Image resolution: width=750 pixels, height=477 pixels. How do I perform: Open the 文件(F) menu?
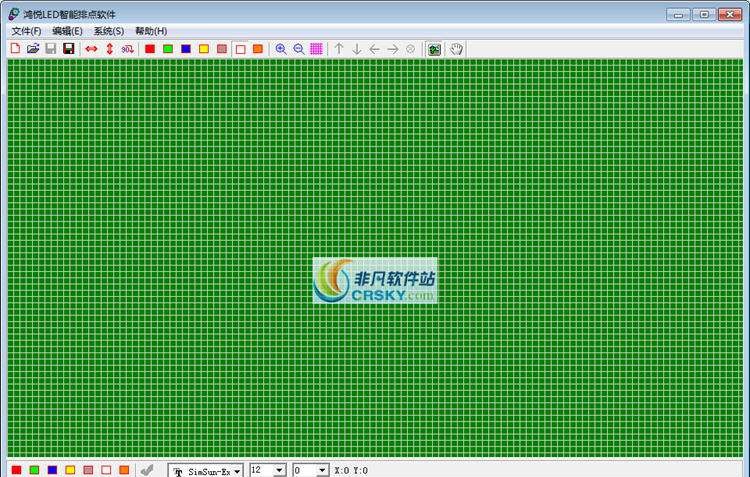pos(26,31)
